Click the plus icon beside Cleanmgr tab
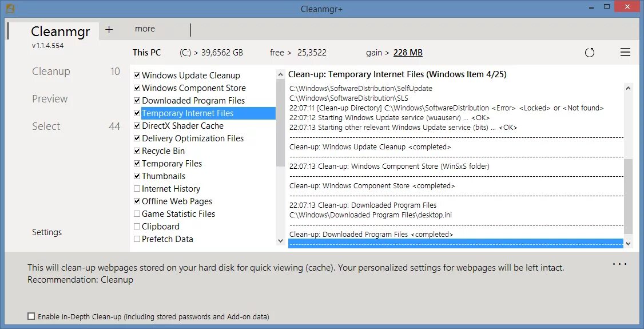 (x=109, y=29)
